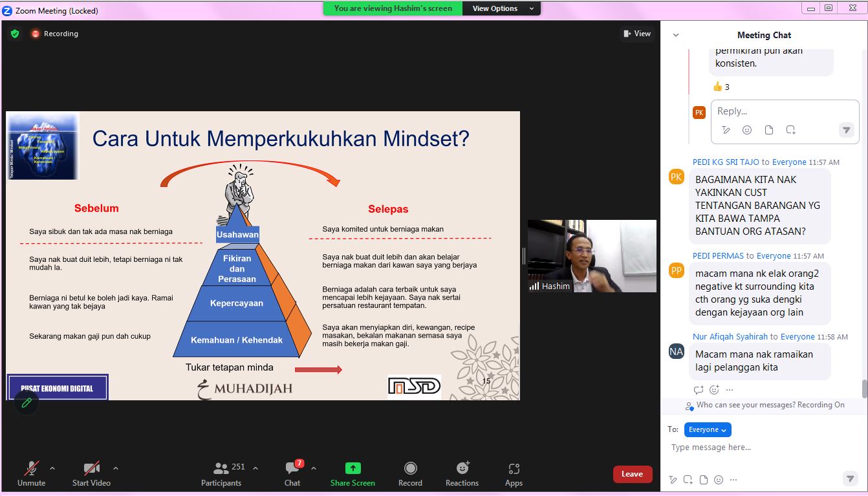Unmute the microphone

point(31,473)
